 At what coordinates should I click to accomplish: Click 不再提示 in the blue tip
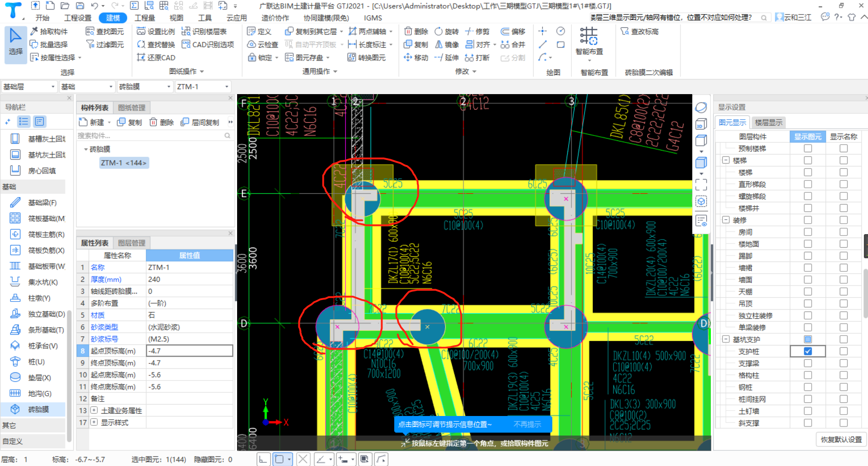pyautogui.click(x=527, y=424)
